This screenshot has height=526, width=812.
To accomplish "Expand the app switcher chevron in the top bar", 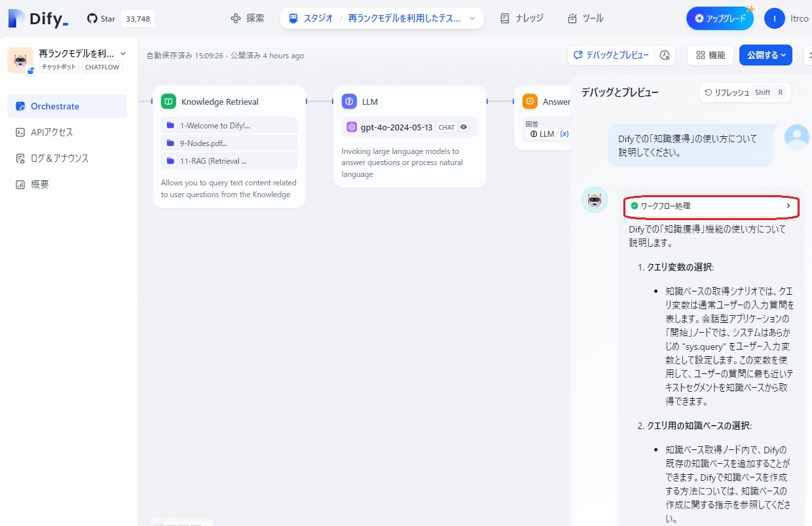I will tap(472, 18).
